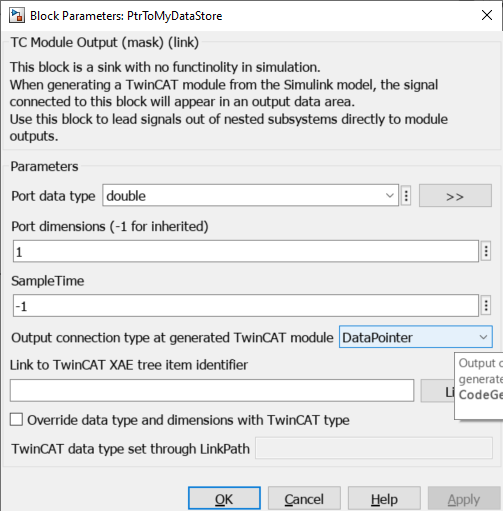Click the Simulink block icon in title bar

(17, 16)
